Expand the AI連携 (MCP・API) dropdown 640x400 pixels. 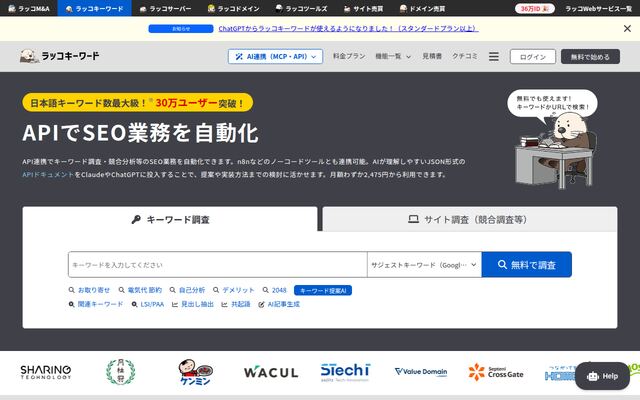click(276, 56)
